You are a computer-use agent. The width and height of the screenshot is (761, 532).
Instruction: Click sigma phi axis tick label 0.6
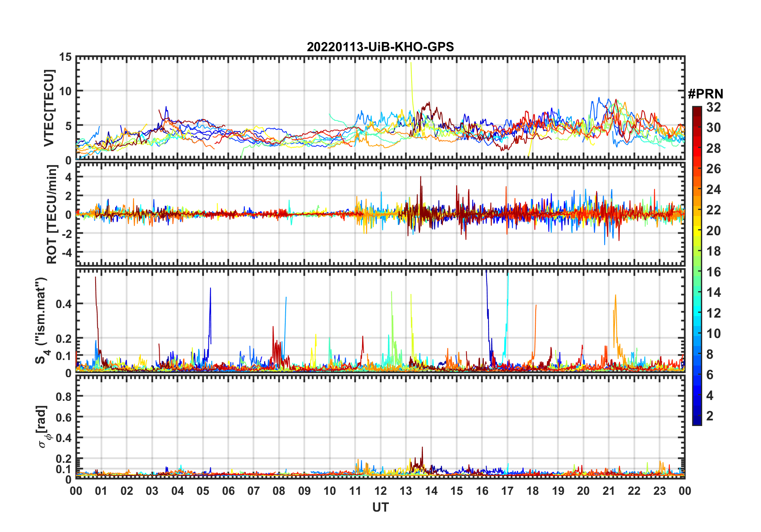[64, 418]
